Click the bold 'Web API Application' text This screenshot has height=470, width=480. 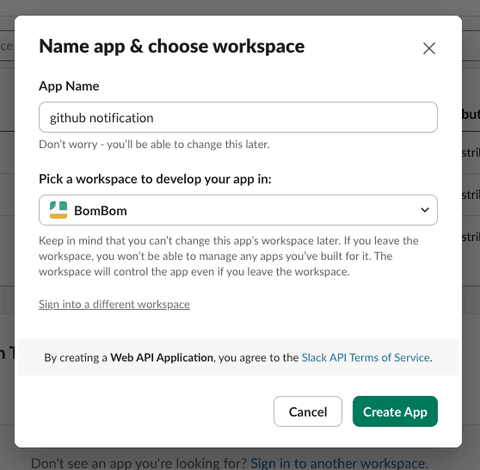coord(162,357)
